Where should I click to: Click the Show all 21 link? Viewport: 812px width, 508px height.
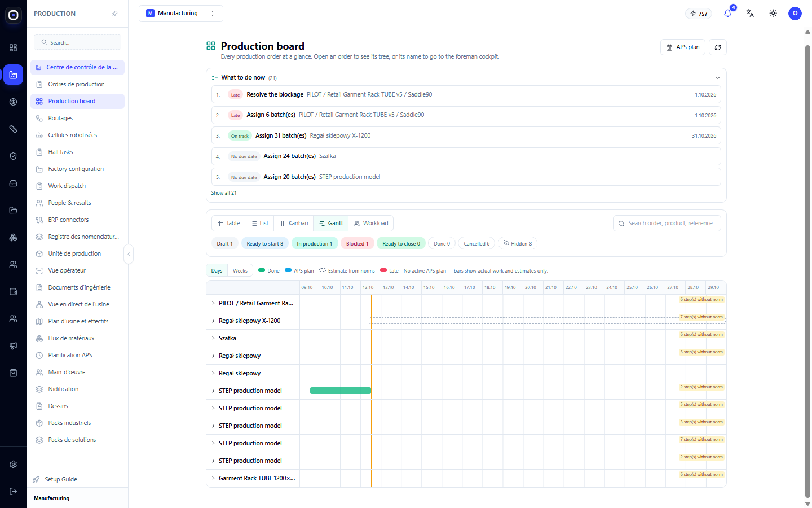coord(224,193)
